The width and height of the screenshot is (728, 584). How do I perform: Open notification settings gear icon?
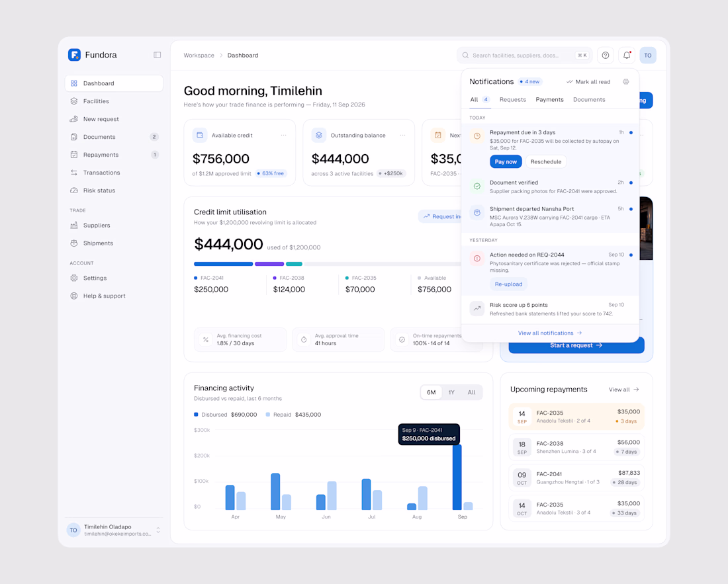point(626,81)
